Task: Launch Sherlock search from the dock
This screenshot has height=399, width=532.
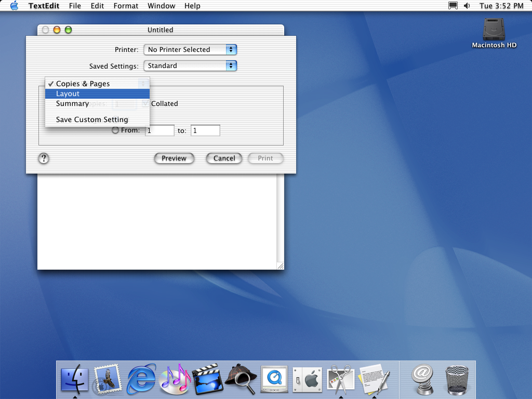Action: click(x=241, y=379)
